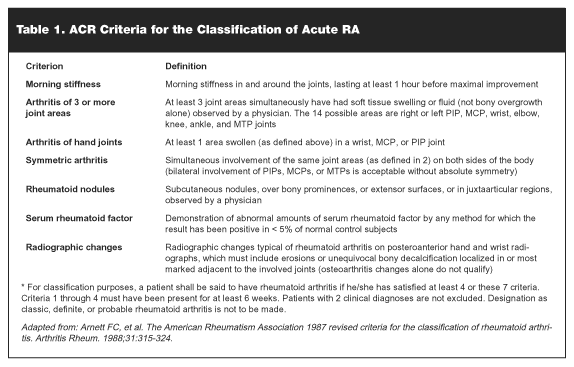Select the 'Arthritis of hand joints' criterion
The width and height of the screenshot is (574, 367).
pyautogui.click(x=74, y=142)
